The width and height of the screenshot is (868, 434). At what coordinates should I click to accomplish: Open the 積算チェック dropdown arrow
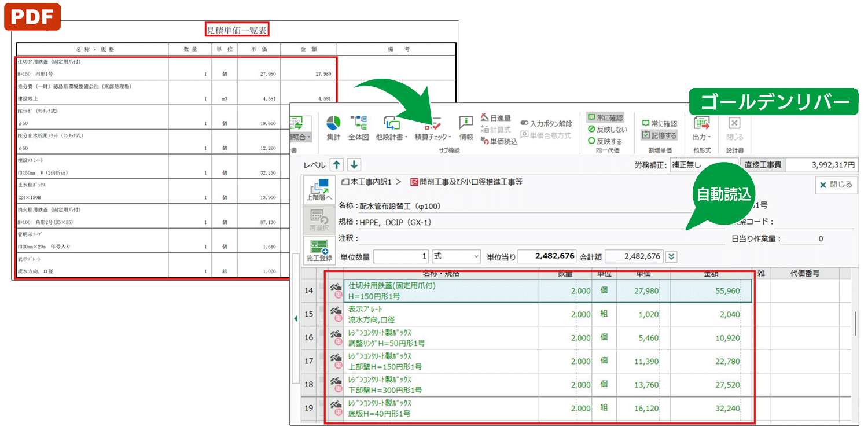click(450, 137)
